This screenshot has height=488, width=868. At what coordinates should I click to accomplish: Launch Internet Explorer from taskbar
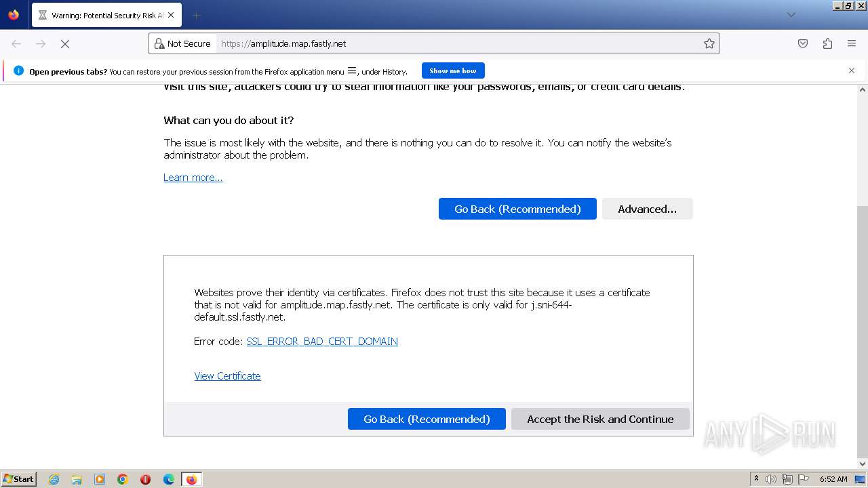[x=54, y=479]
